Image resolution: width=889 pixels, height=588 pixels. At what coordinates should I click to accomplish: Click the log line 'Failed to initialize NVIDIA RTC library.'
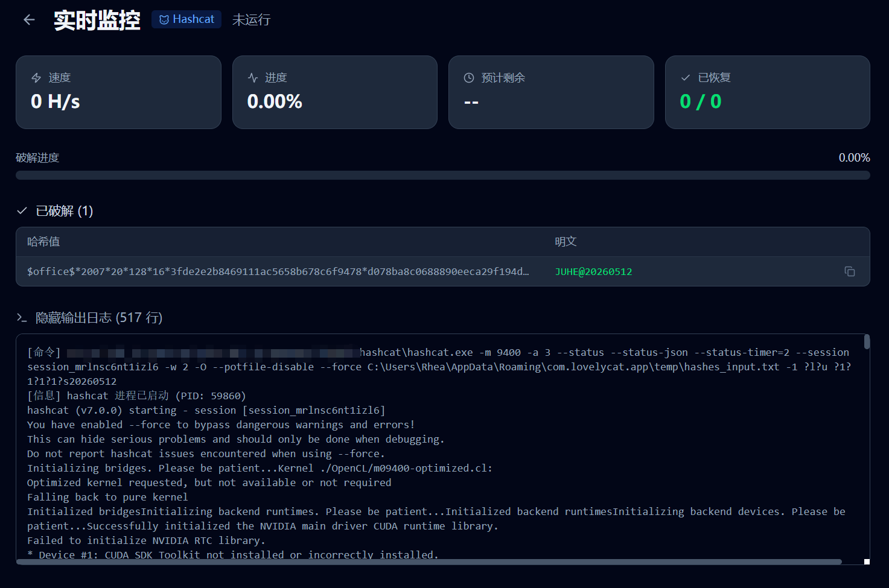click(x=146, y=540)
